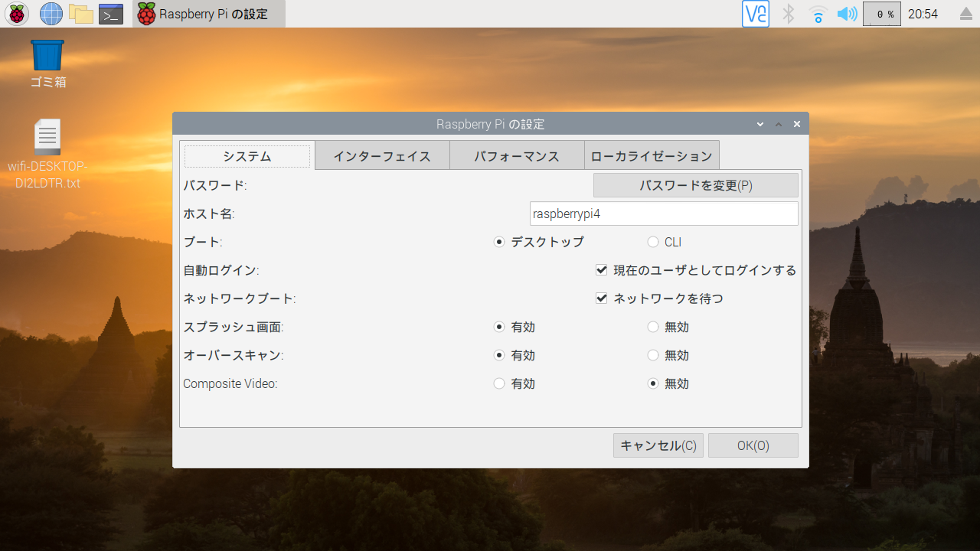Set オーバースキャン to 有効
The height and width of the screenshot is (551, 980).
tap(514, 355)
